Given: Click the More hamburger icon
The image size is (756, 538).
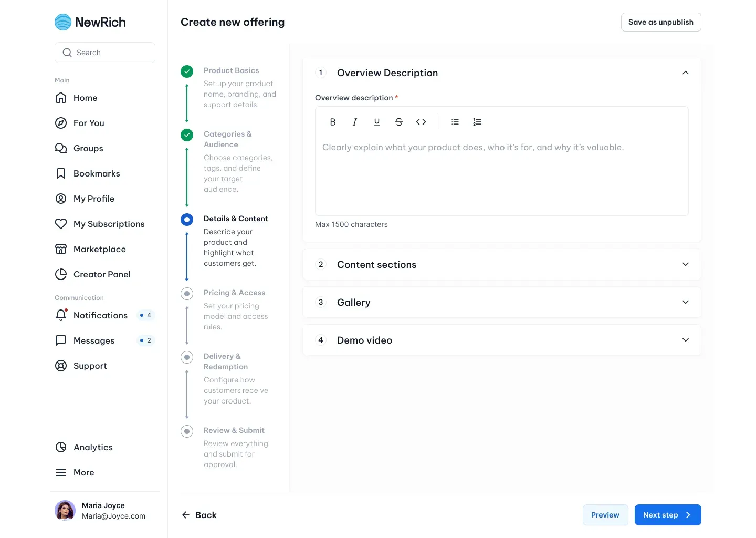Looking at the screenshot, I should 61,472.
